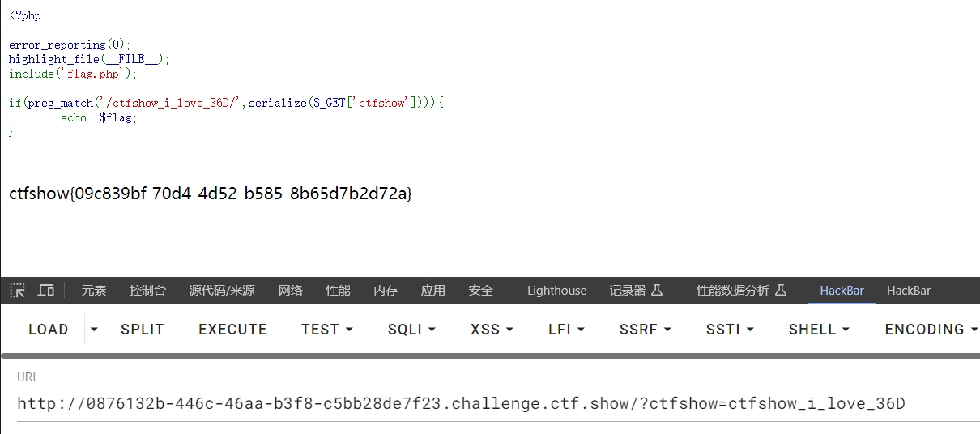
Task: Click the LOAD button
Action: (49, 330)
